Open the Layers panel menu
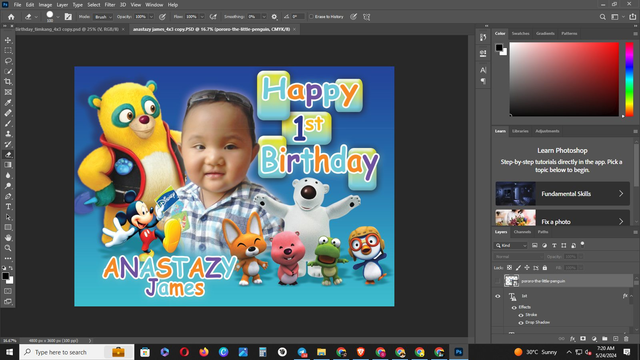 click(x=635, y=232)
